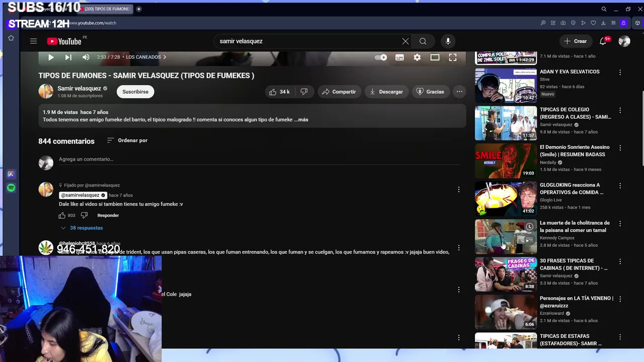Open Spotify in browser sidebar
The image size is (644, 362).
point(11,188)
